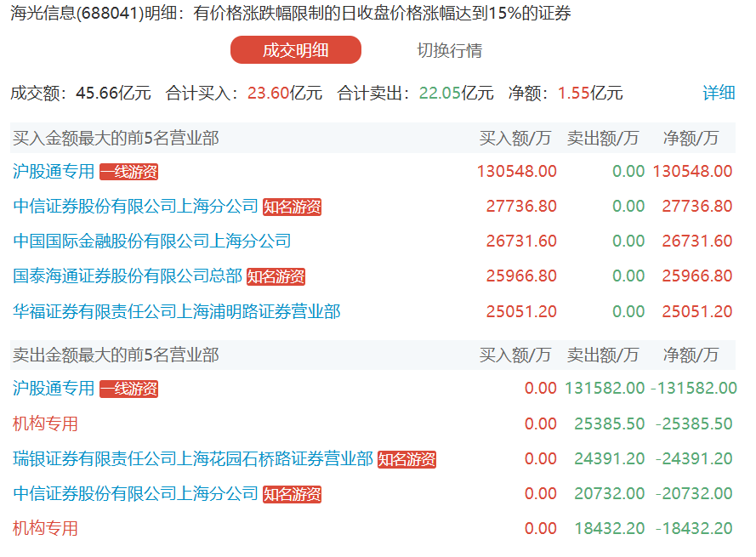Open 沪股通专用 in the buy list
756x557 pixels.
(54, 171)
